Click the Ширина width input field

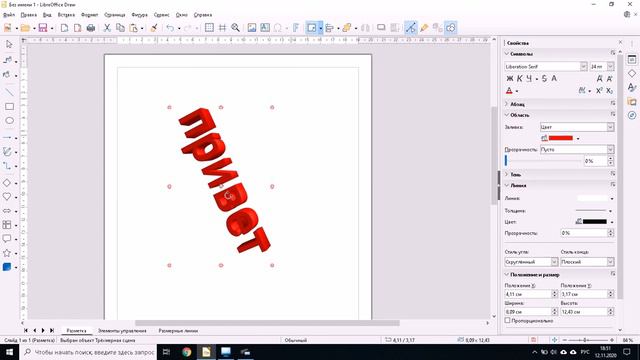(x=528, y=311)
